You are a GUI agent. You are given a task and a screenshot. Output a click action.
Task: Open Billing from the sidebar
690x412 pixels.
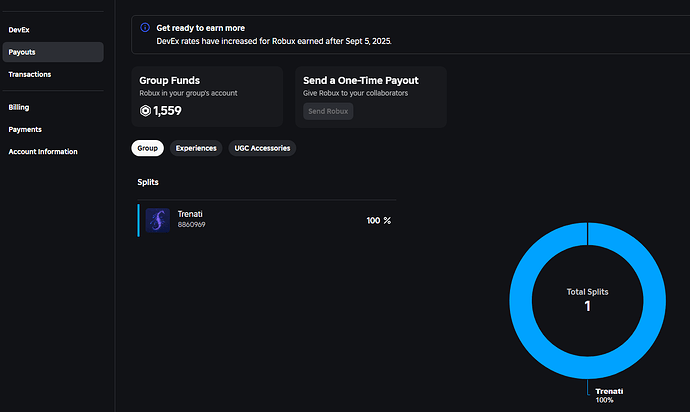[19, 106]
